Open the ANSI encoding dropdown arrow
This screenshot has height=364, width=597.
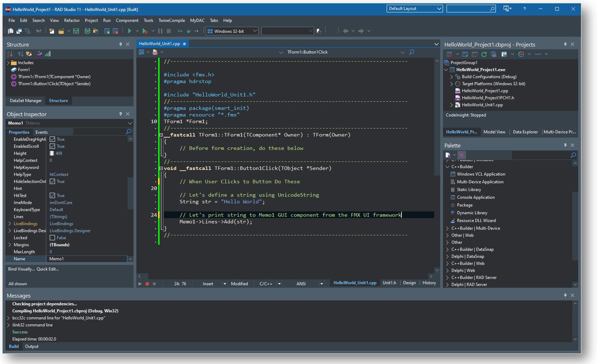[321, 284]
